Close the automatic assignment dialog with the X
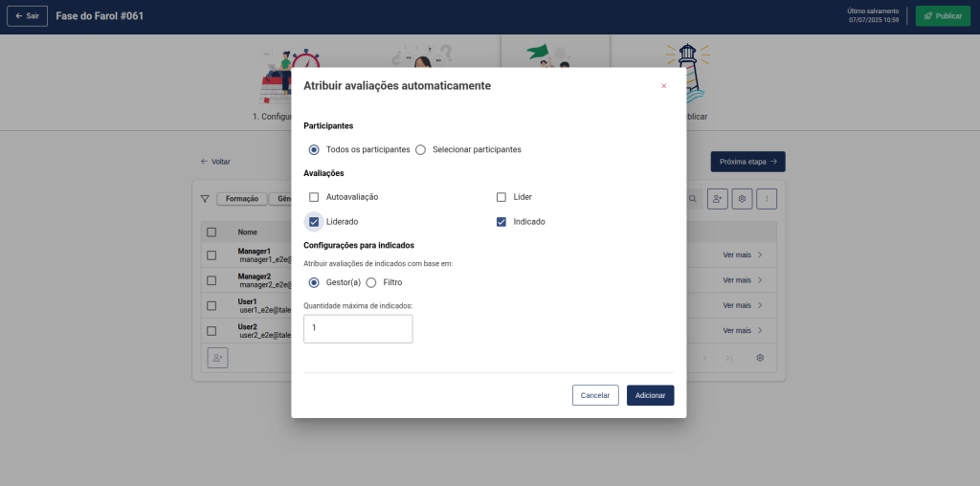The height and width of the screenshot is (486, 980). (x=663, y=86)
